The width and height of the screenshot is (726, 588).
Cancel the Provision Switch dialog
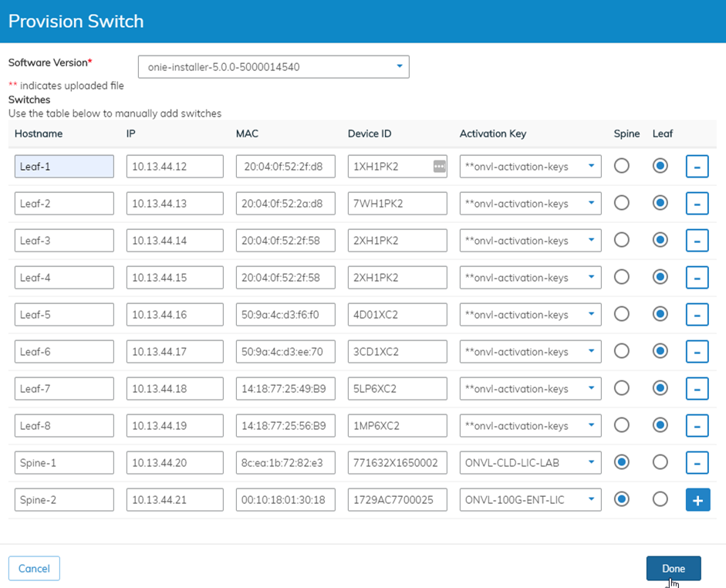point(34,569)
